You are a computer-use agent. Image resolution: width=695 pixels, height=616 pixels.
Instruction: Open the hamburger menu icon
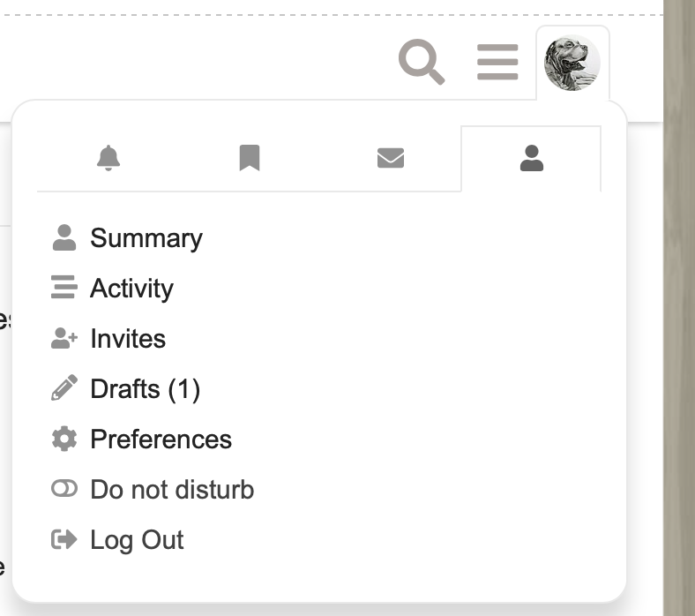click(497, 63)
